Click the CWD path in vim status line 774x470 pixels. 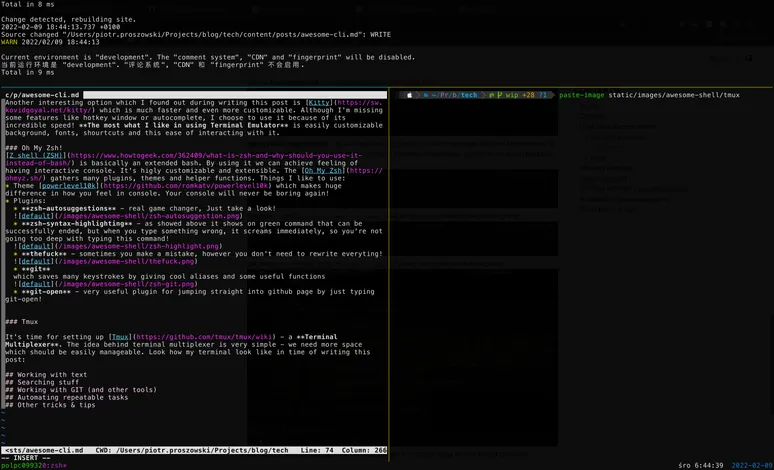[192, 450]
